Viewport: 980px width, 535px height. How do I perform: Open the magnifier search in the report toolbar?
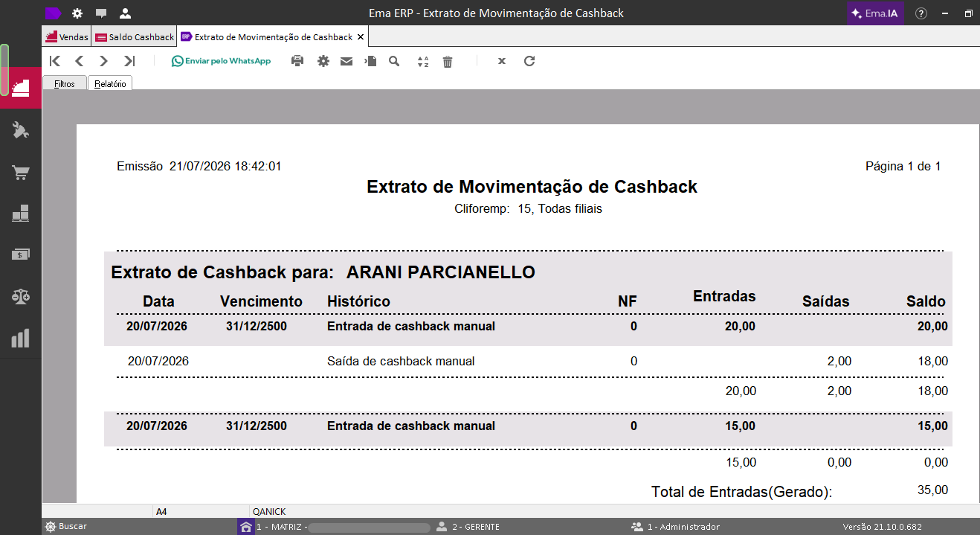tap(394, 61)
